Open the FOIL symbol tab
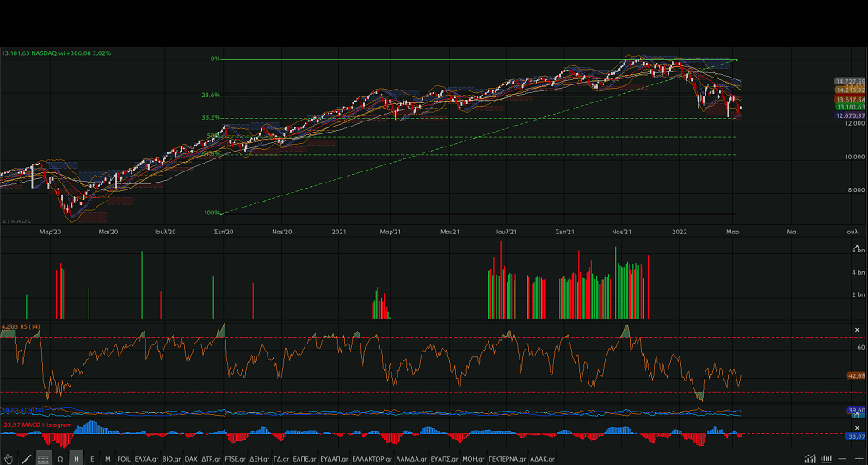 pos(124,459)
